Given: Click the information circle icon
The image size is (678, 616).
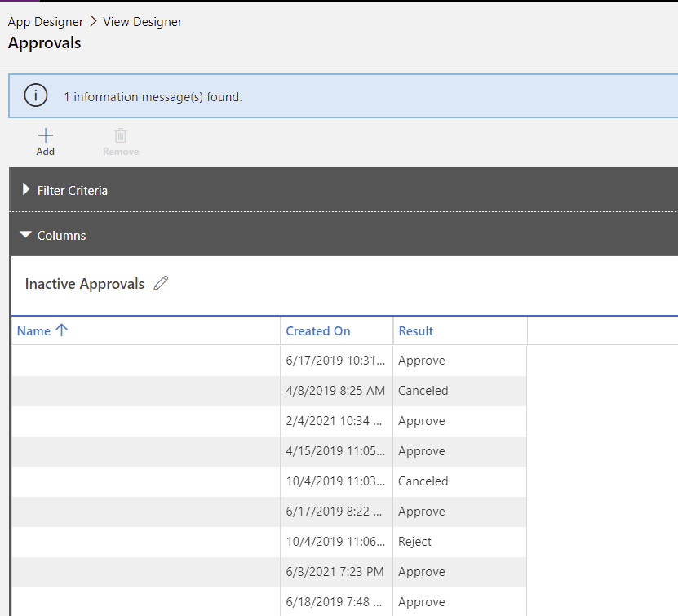Looking at the screenshot, I should [x=35, y=95].
